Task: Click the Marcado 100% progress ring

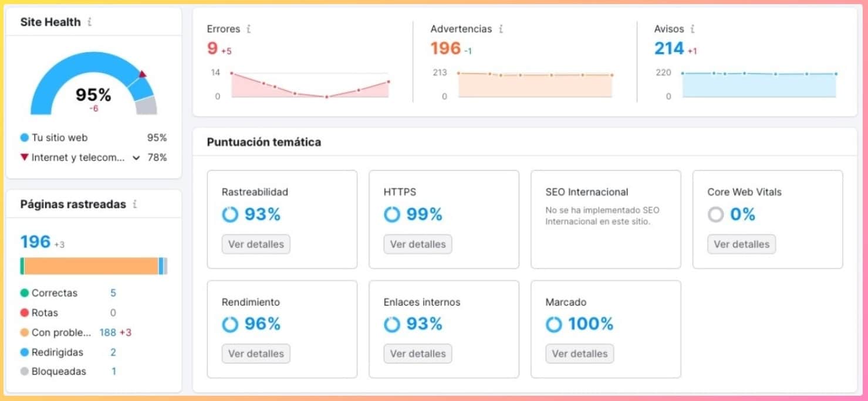Action: [553, 324]
